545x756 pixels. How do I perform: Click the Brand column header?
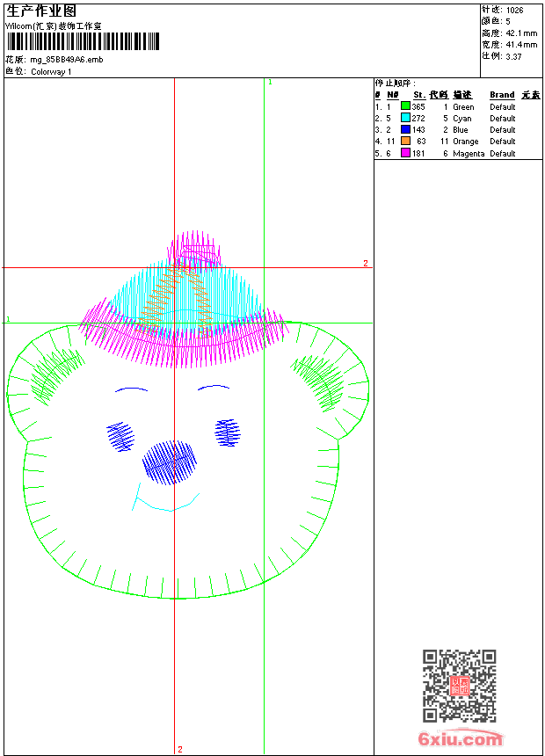(502, 95)
